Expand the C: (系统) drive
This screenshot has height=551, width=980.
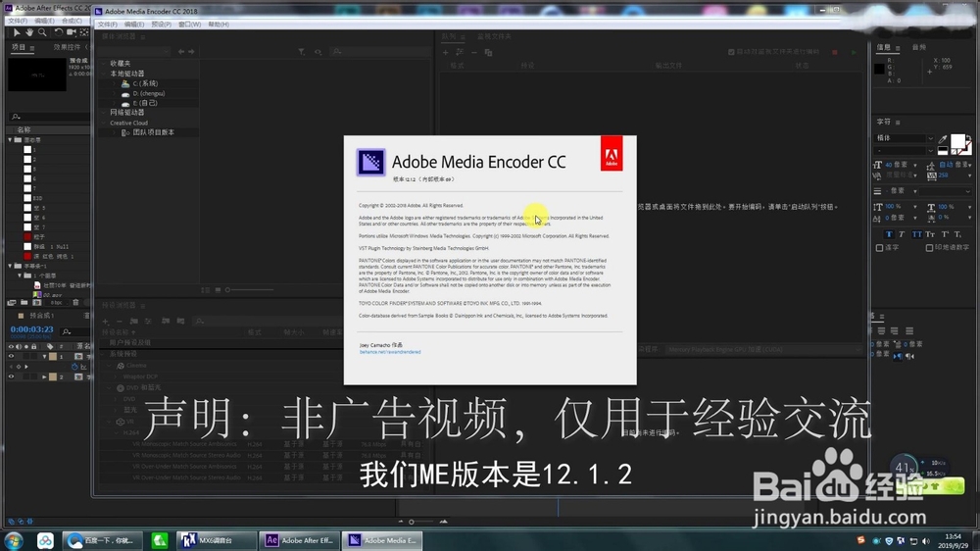pyautogui.click(x=114, y=83)
